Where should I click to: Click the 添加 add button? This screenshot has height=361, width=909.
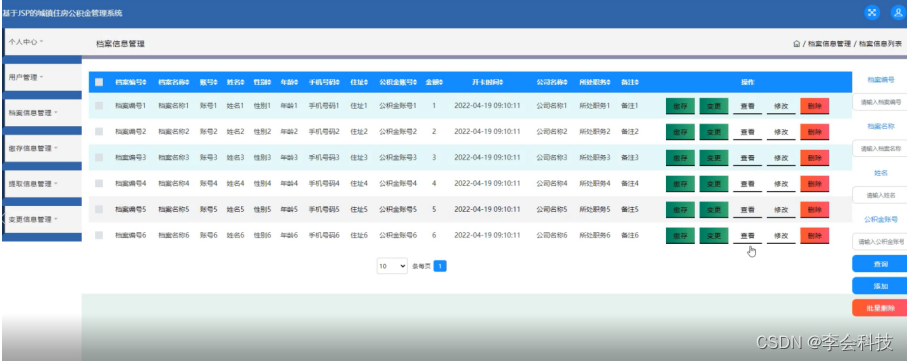(x=880, y=286)
